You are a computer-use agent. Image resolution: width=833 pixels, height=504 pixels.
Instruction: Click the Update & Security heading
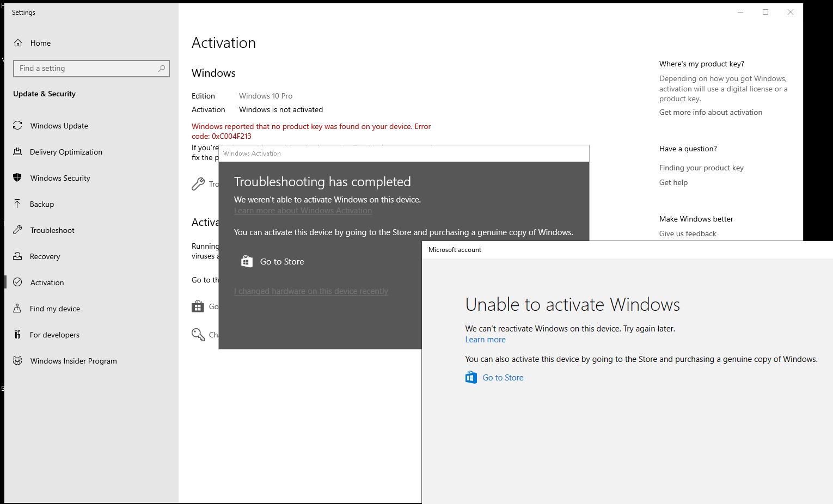(44, 94)
